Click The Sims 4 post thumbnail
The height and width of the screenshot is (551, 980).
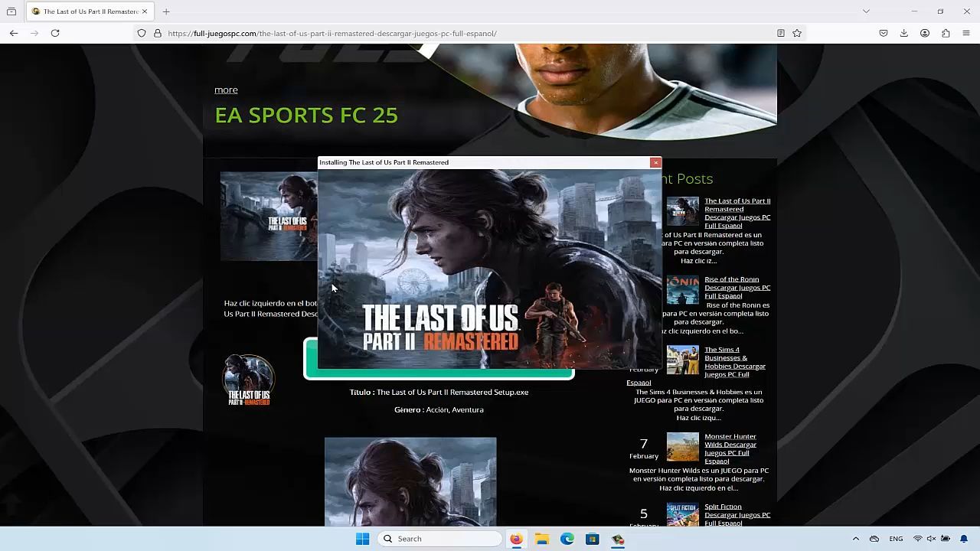click(x=682, y=360)
